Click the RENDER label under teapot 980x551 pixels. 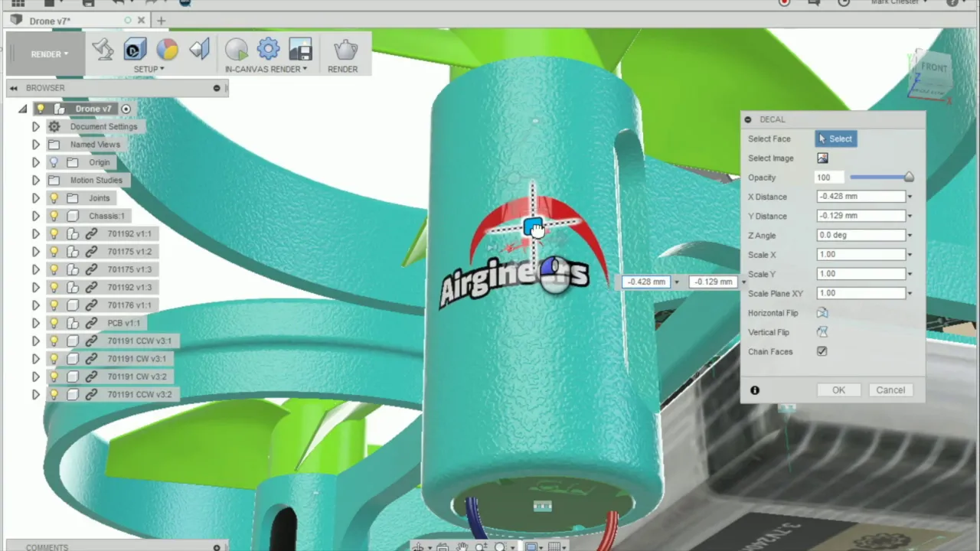(x=343, y=69)
